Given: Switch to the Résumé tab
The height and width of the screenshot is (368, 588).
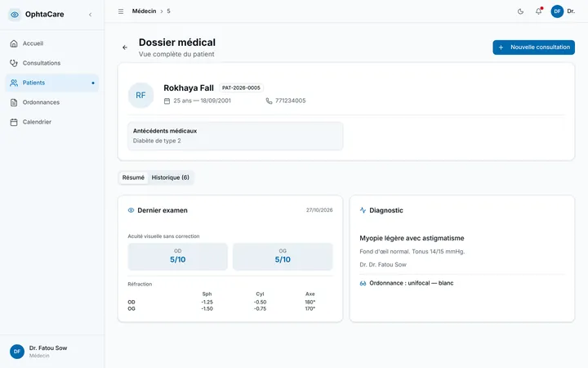Looking at the screenshot, I should click(x=133, y=177).
